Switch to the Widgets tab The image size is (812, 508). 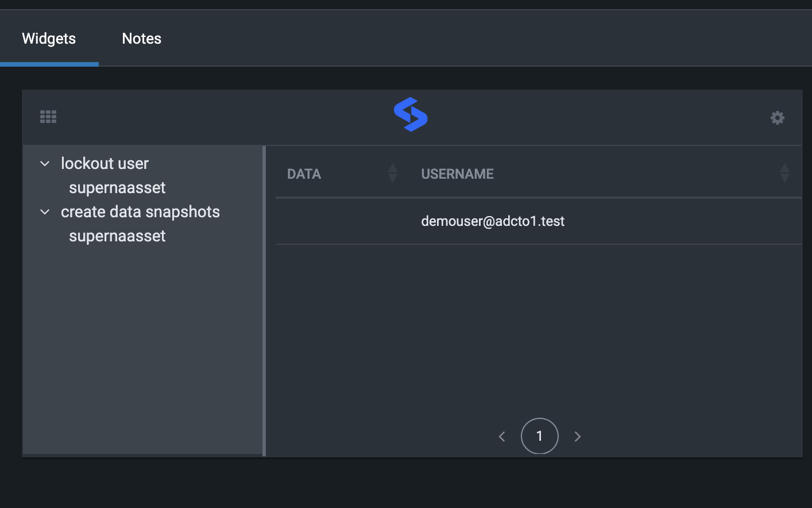(x=49, y=39)
